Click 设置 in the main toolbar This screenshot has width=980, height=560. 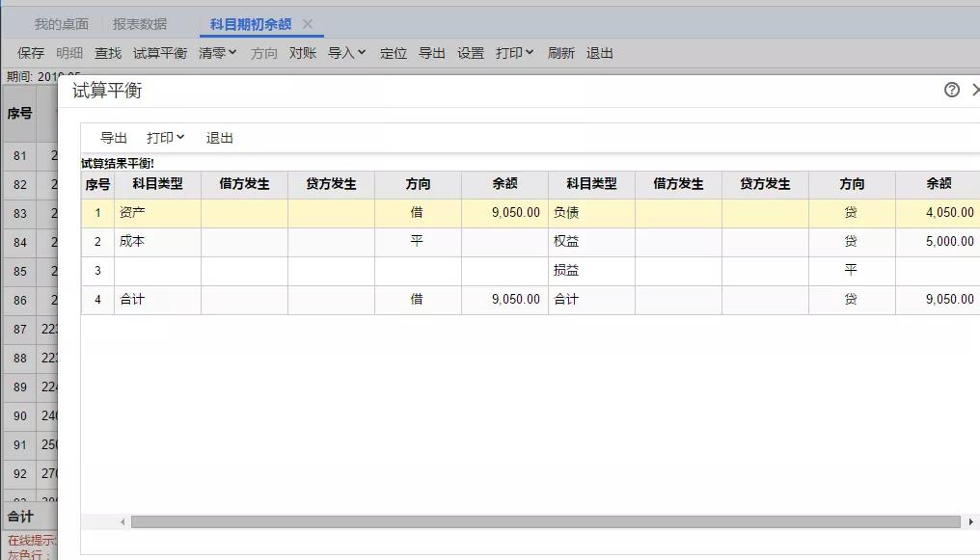click(x=471, y=53)
